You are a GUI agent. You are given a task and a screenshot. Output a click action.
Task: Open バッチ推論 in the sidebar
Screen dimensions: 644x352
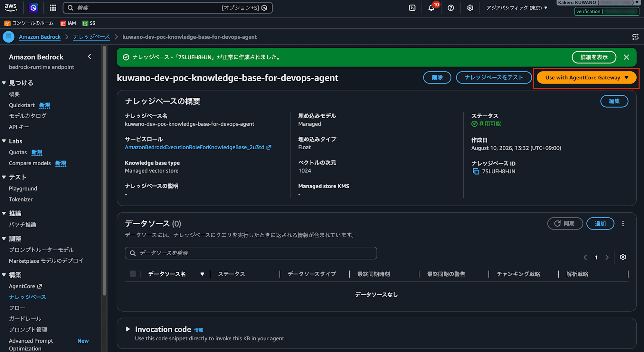pyautogui.click(x=23, y=225)
